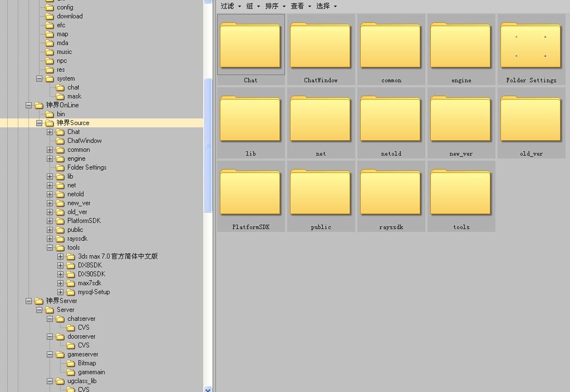Open the 过滤 filter menu
The image size is (570, 392).
pyautogui.click(x=230, y=6)
